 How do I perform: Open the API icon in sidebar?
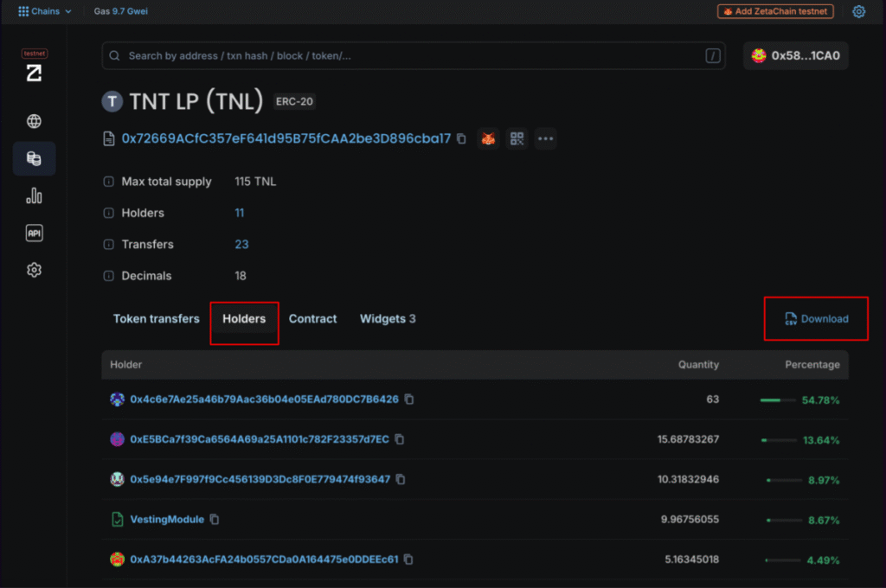click(34, 233)
